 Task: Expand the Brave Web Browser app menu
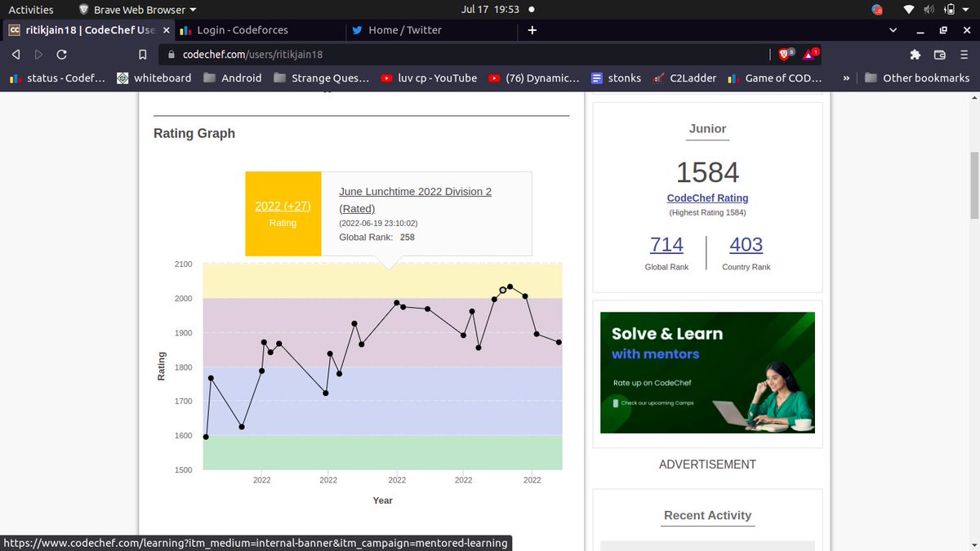pos(138,10)
